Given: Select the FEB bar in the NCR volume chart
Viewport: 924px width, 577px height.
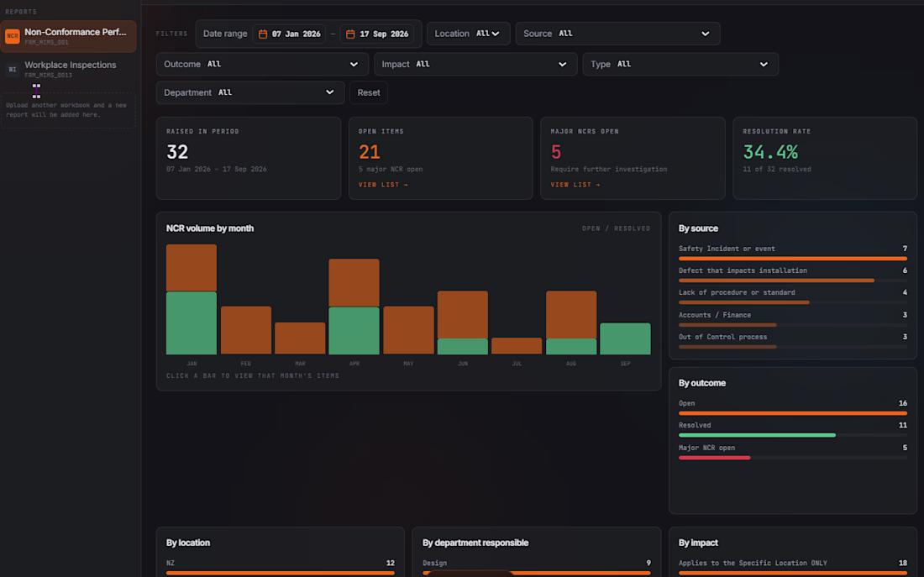Looking at the screenshot, I should coord(246,330).
